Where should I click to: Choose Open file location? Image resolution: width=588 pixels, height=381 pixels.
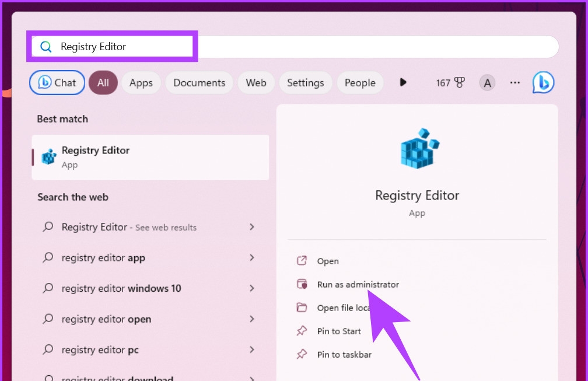(x=343, y=307)
